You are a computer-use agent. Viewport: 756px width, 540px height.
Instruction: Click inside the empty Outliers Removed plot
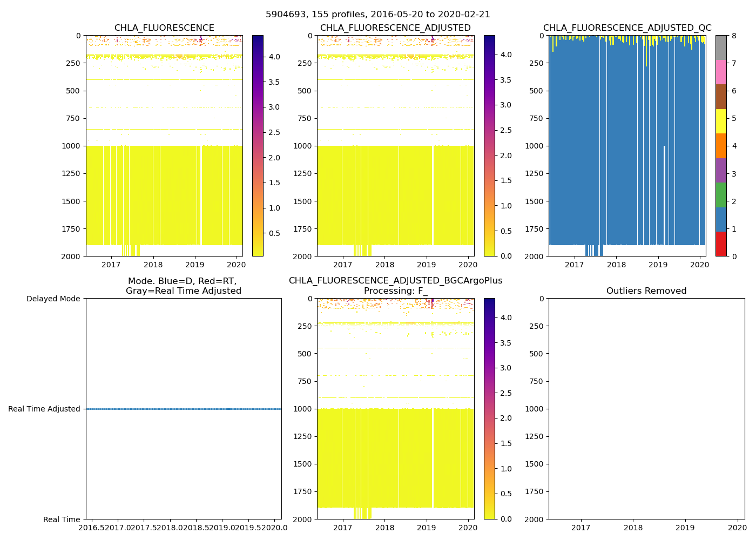pyautogui.click(x=646, y=409)
